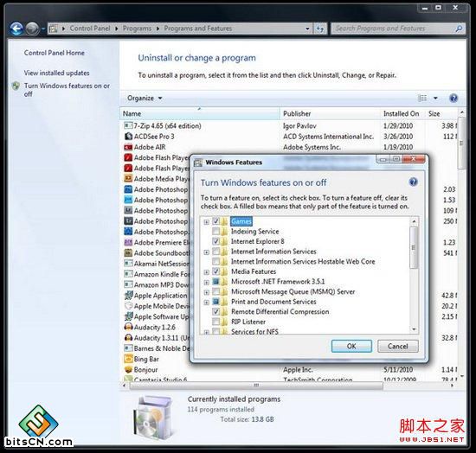Select the RIP Listener feature label

(248, 322)
